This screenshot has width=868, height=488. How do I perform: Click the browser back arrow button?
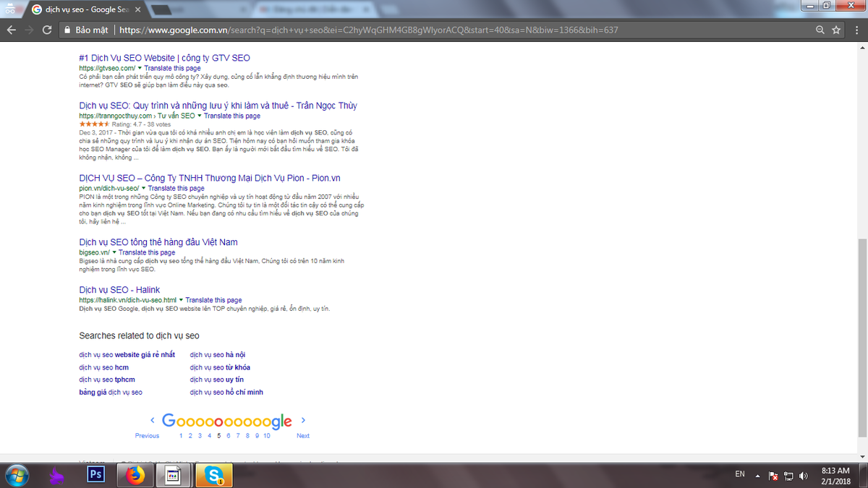pyautogui.click(x=11, y=30)
